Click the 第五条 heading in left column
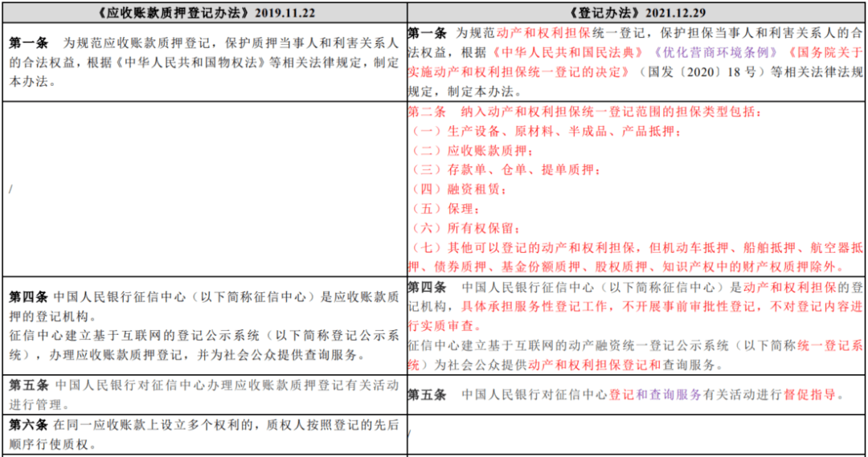The height and width of the screenshot is (457, 868). pos(27,386)
